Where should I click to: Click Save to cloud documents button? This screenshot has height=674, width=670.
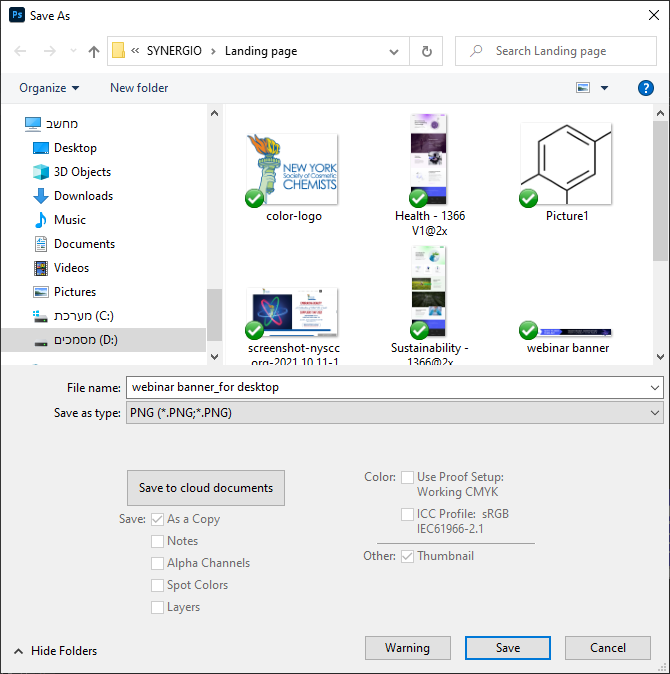pyautogui.click(x=206, y=488)
